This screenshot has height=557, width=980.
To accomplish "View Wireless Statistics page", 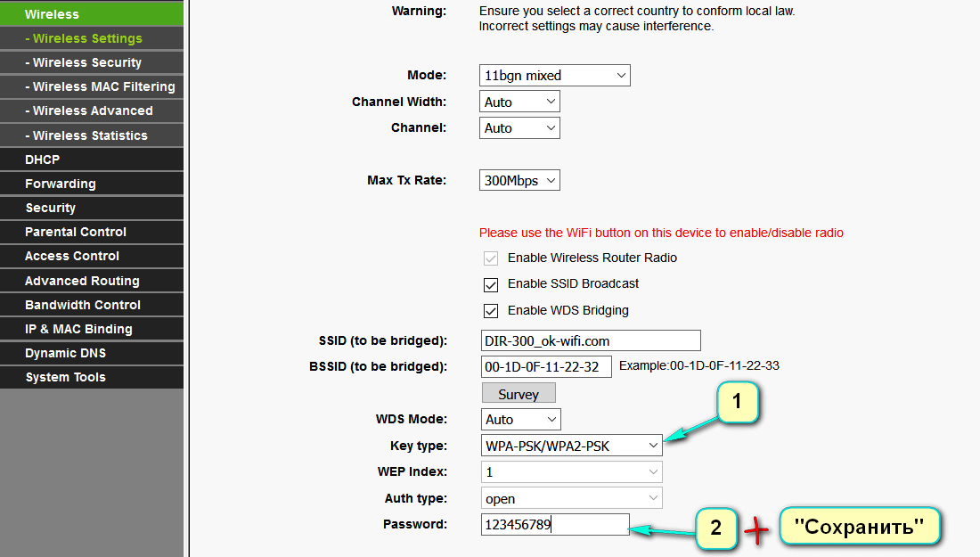I will point(92,135).
